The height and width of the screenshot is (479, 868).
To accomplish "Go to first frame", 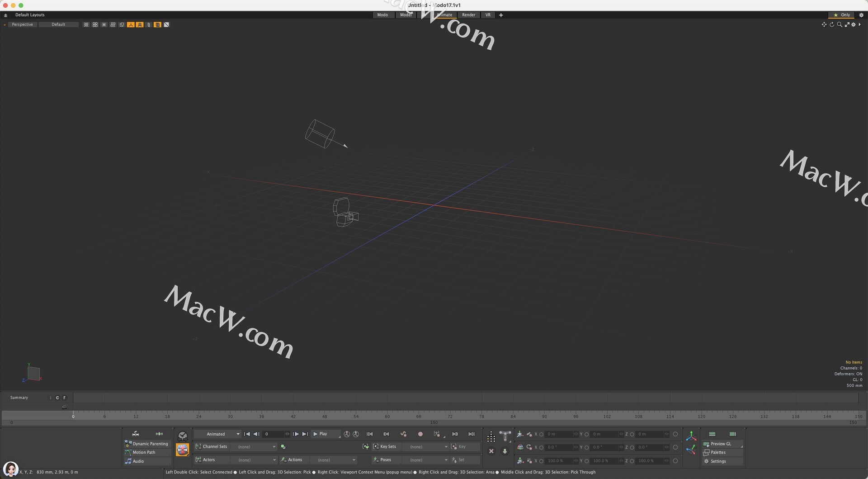I will 247,434.
